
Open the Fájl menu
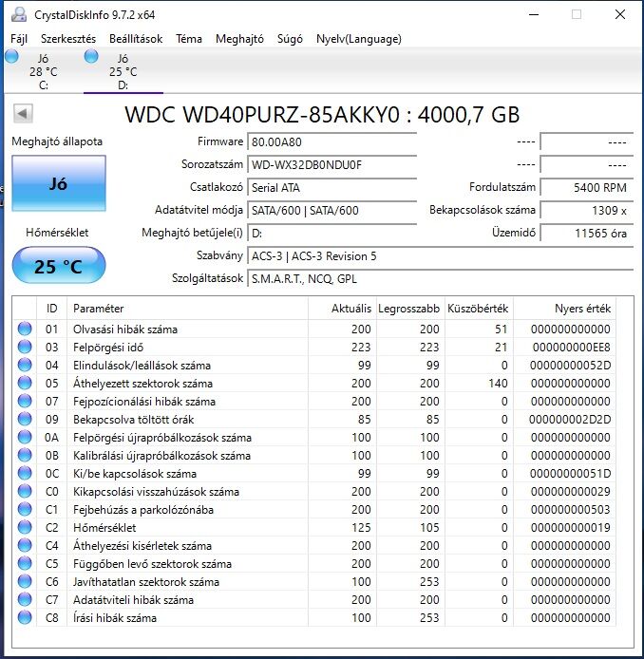pos(19,39)
